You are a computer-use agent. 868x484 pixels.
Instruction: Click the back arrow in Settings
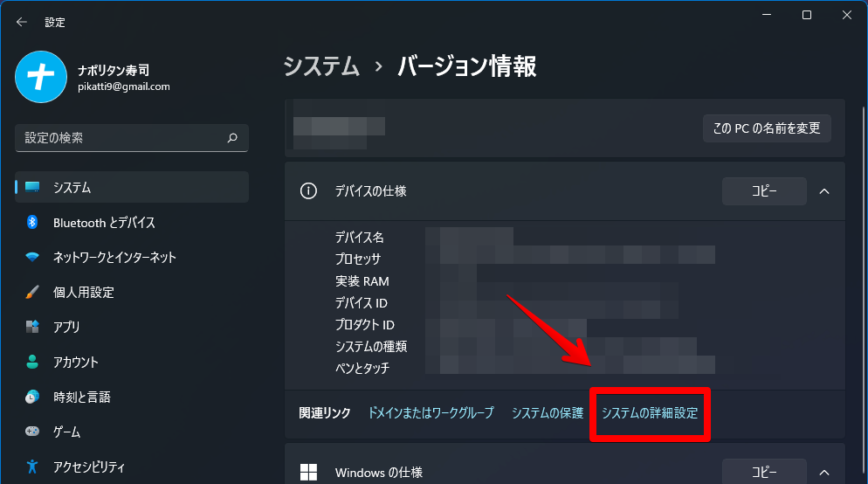tap(22, 22)
